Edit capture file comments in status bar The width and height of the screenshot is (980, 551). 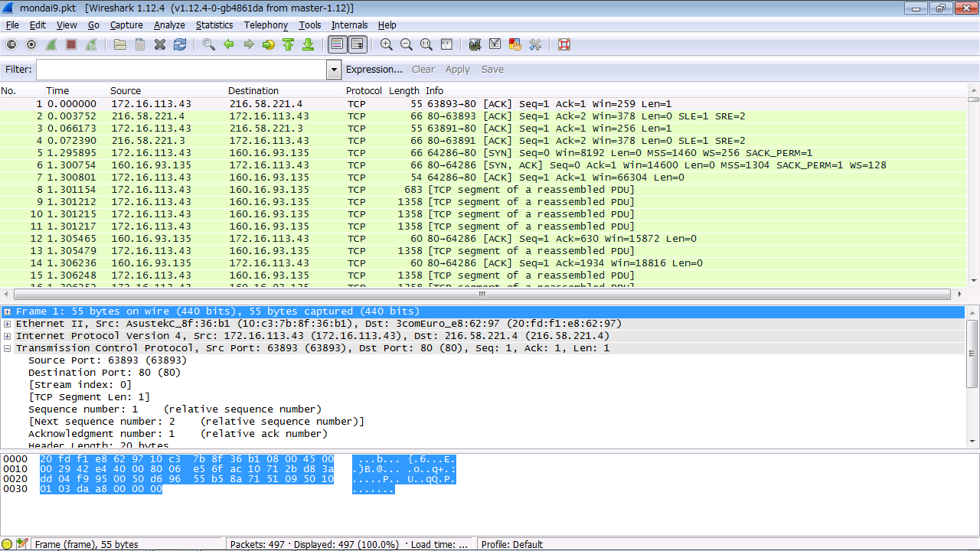[x=21, y=544]
